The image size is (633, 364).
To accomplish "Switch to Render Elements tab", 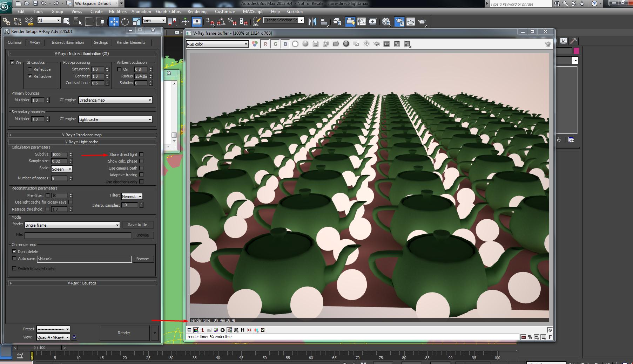I will click(x=131, y=42).
